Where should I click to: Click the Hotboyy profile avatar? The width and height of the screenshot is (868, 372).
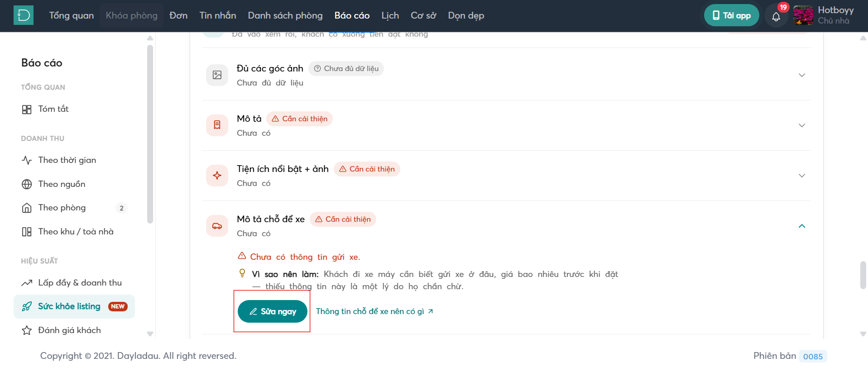(803, 15)
